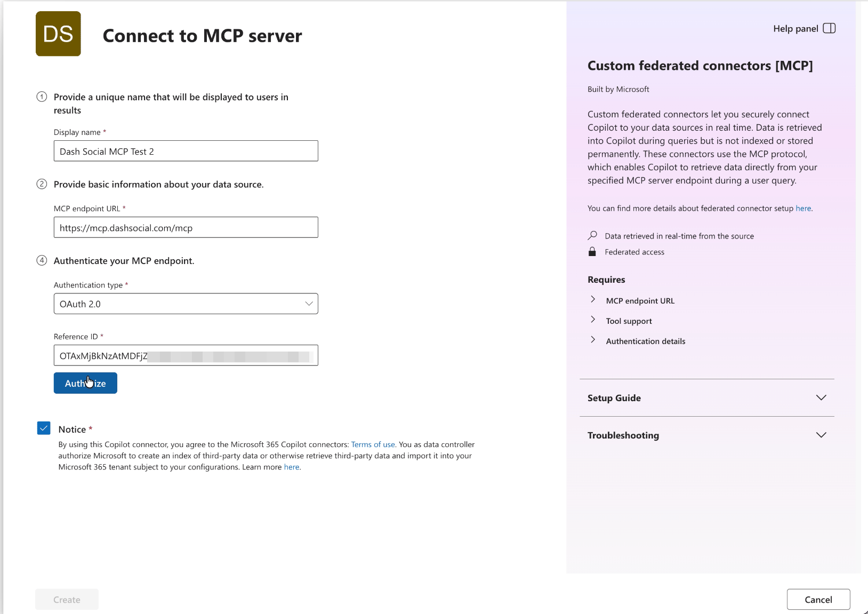
Task: Click the magnifier icon beside real-time data
Action: (x=592, y=235)
